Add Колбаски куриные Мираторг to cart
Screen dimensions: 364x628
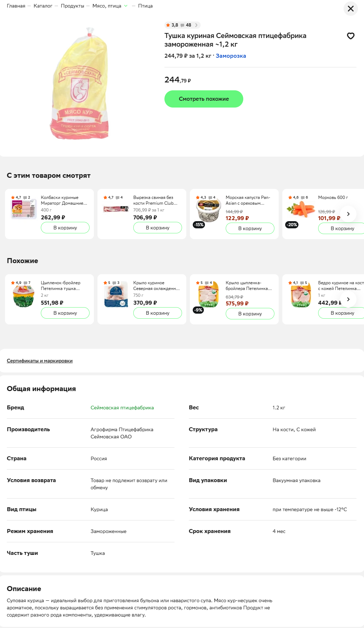pyautogui.click(x=65, y=228)
